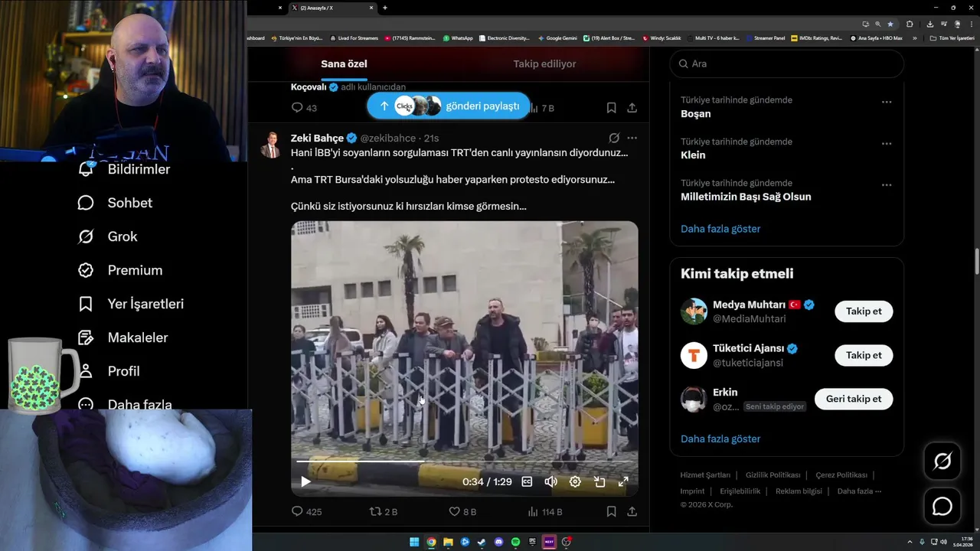This screenshot has width=980, height=551.
Task: Open a new browser tab
Action: pyautogui.click(x=384, y=8)
